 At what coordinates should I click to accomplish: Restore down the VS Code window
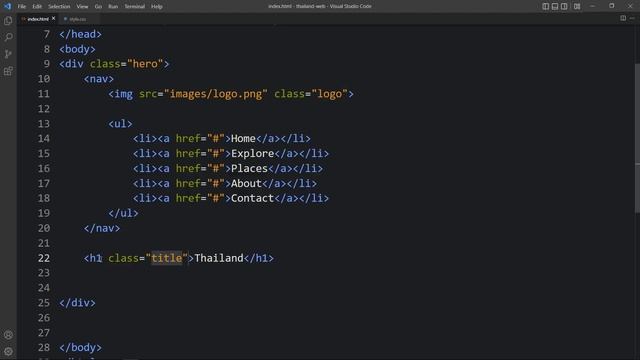(611, 6)
